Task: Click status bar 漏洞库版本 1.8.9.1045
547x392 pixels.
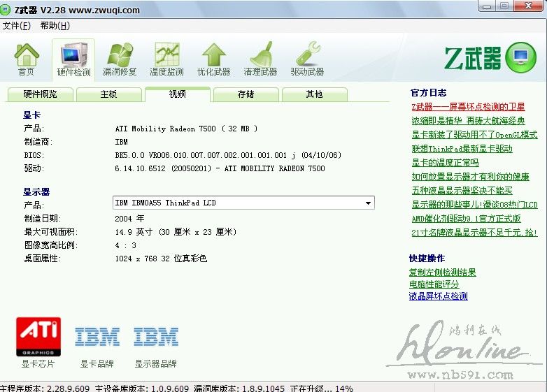Action: point(239,389)
